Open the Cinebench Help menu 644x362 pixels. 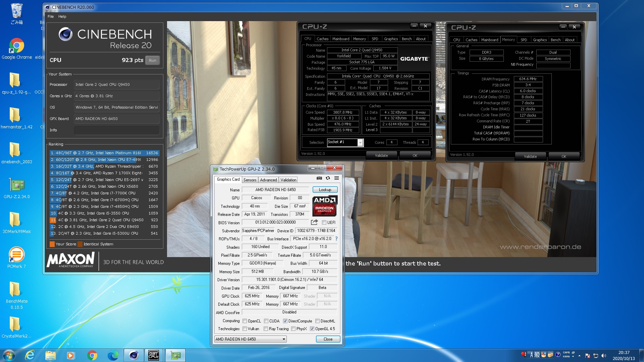[x=62, y=16]
